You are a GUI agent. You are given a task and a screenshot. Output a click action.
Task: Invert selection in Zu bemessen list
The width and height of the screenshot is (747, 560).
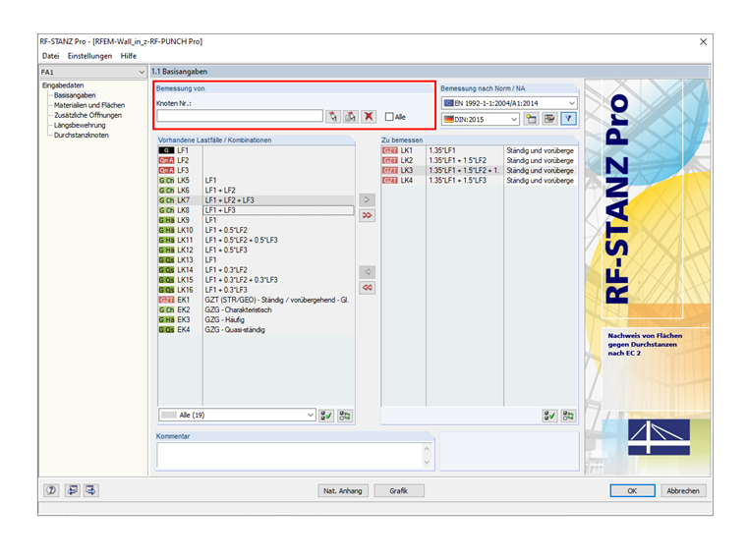(x=568, y=416)
